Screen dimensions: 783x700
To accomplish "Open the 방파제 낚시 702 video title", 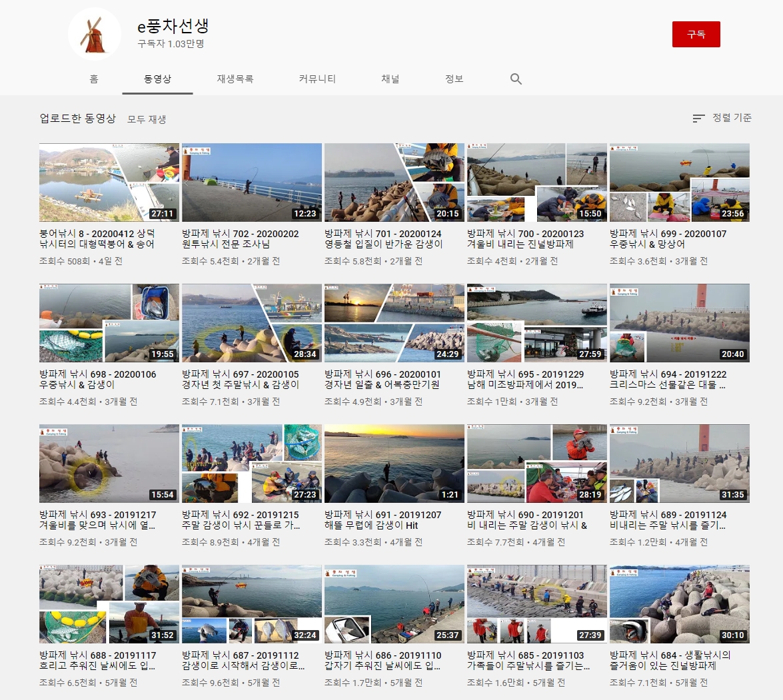I will 240,239.
